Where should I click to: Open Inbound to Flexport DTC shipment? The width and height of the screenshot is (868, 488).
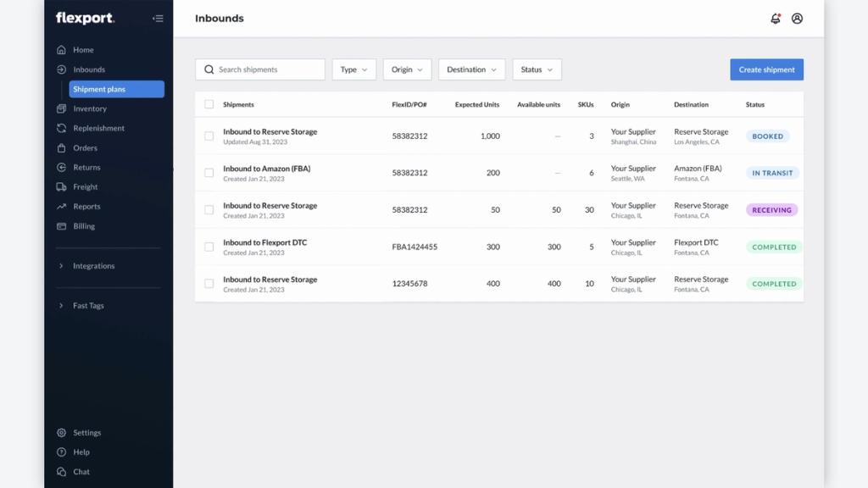(x=264, y=242)
